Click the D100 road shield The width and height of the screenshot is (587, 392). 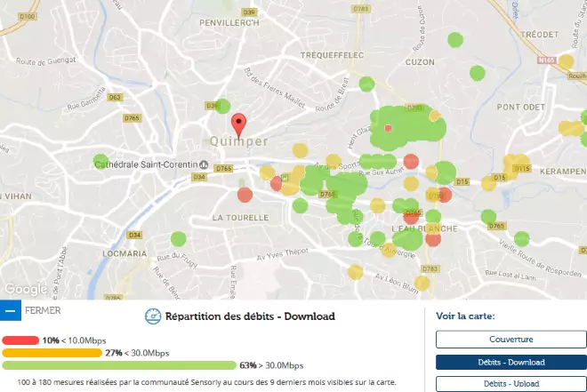click(28, 17)
